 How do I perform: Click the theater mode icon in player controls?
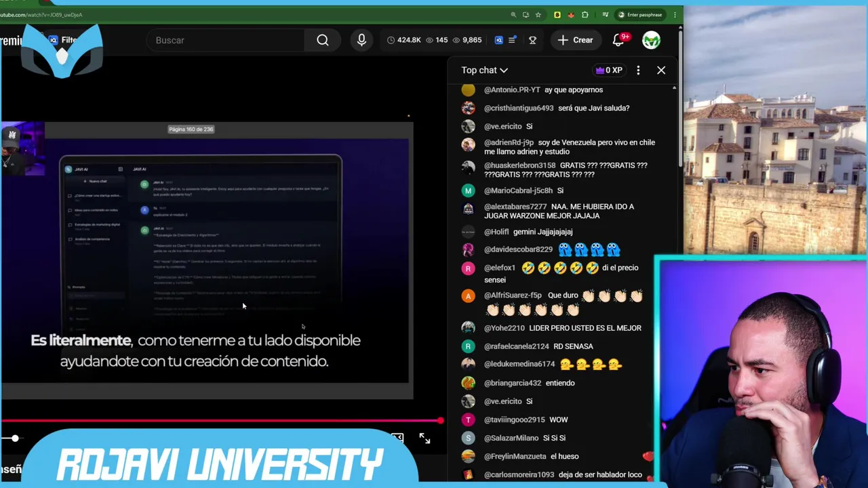pos(397,439)
